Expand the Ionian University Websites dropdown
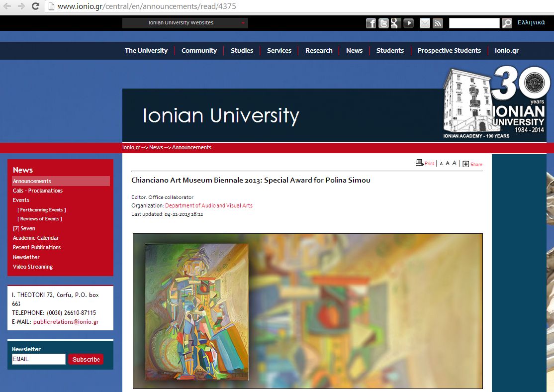 click(x=185, y=23)
